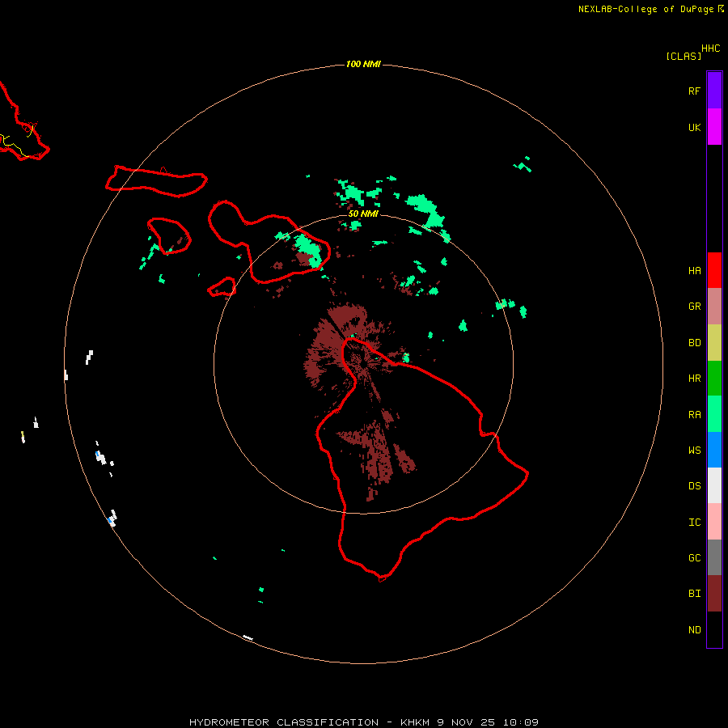The image size is (728, 728).
Task: Click the "HR" legend label
Action: point(694,379)
